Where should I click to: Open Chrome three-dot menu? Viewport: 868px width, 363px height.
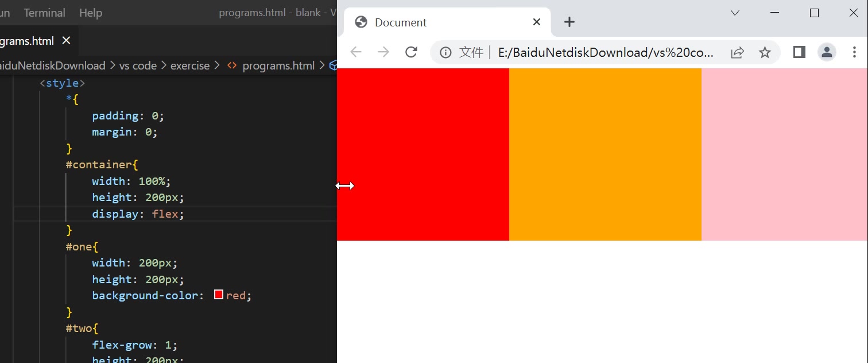(854, 52)
